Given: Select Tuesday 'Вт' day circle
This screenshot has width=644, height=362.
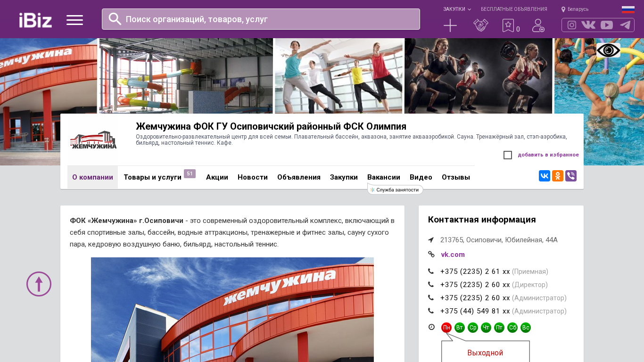Looking at the screenshot, I should tap(460, 328).
